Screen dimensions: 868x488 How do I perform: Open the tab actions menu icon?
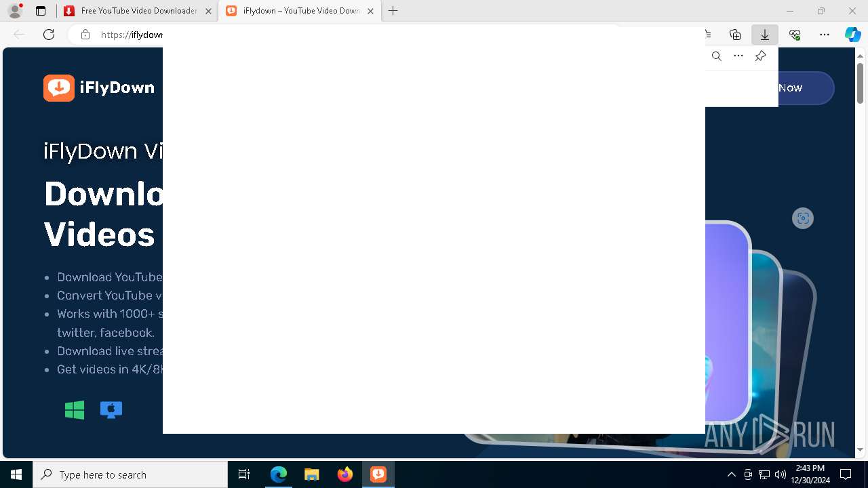click(41, 11)
